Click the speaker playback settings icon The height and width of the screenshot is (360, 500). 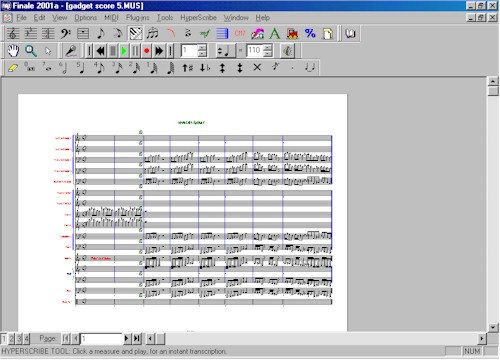click(x=287, y=51)
